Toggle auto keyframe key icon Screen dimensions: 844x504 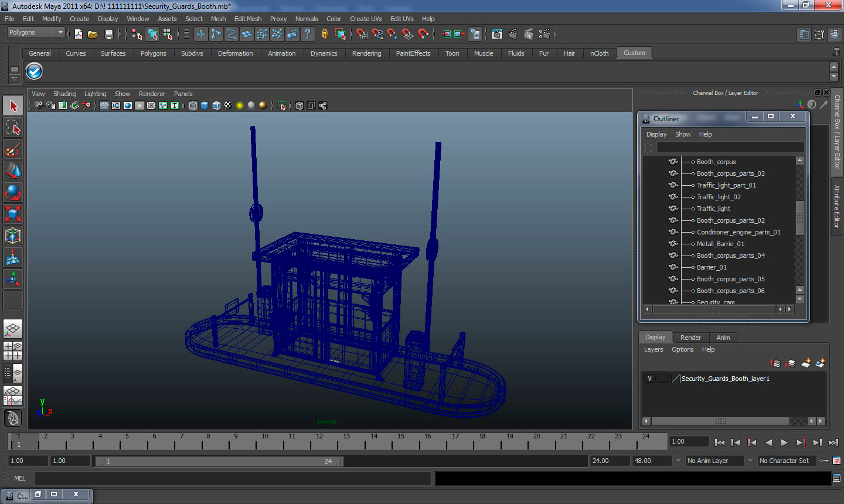(823, 461)
